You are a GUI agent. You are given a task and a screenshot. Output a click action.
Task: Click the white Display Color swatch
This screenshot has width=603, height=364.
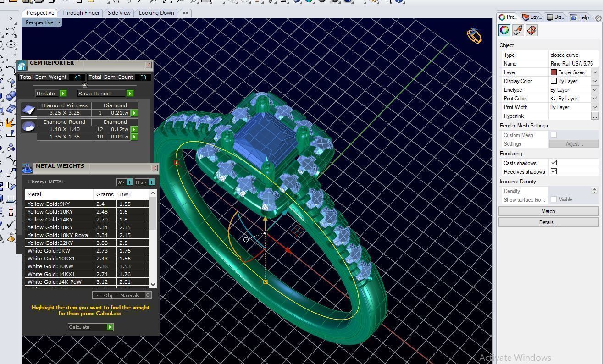(553, 81)
